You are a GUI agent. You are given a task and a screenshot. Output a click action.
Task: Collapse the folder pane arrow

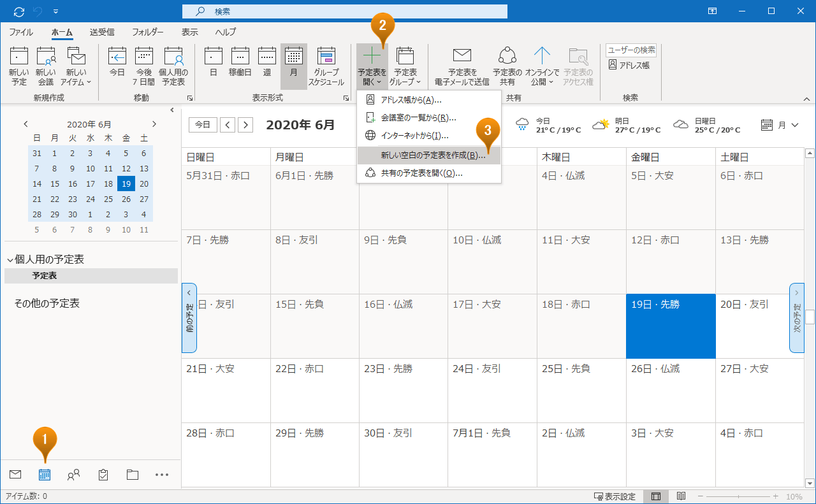point(172,110)
